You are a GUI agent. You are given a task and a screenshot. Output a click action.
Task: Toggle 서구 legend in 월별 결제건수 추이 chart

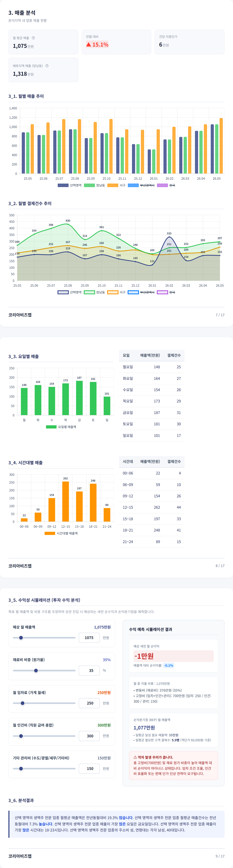(x=116, y=292)
